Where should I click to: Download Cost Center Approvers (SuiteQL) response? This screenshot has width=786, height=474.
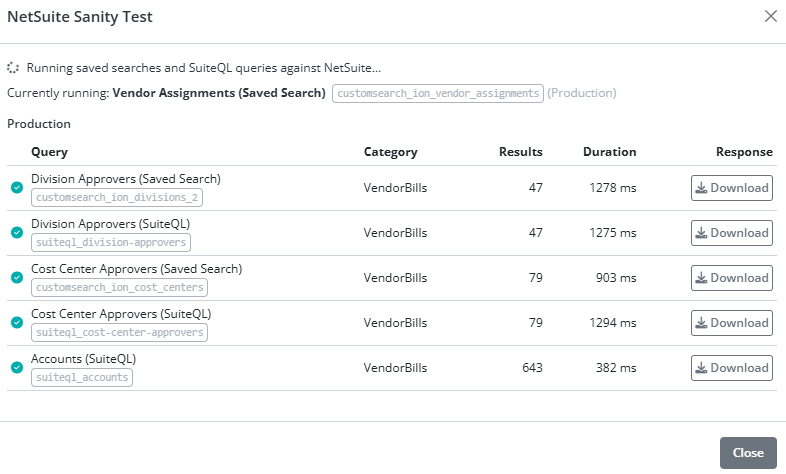[731, 323]
